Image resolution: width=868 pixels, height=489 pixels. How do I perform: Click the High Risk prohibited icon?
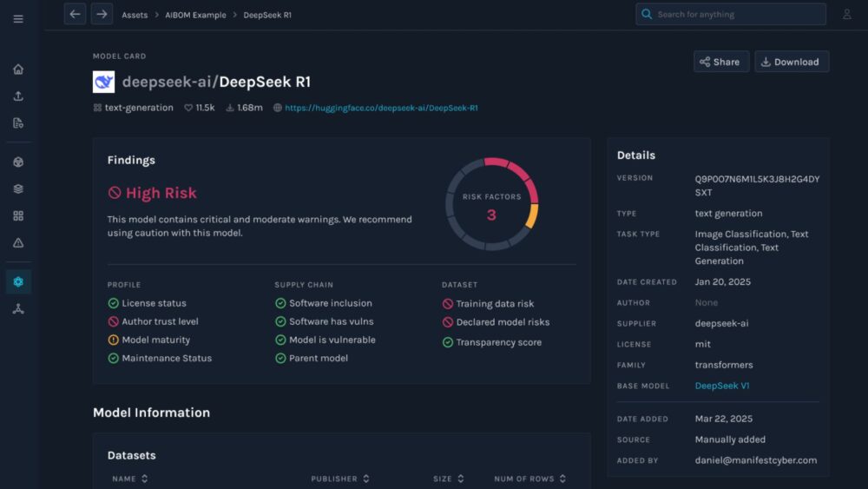click(x=114, y=193)
